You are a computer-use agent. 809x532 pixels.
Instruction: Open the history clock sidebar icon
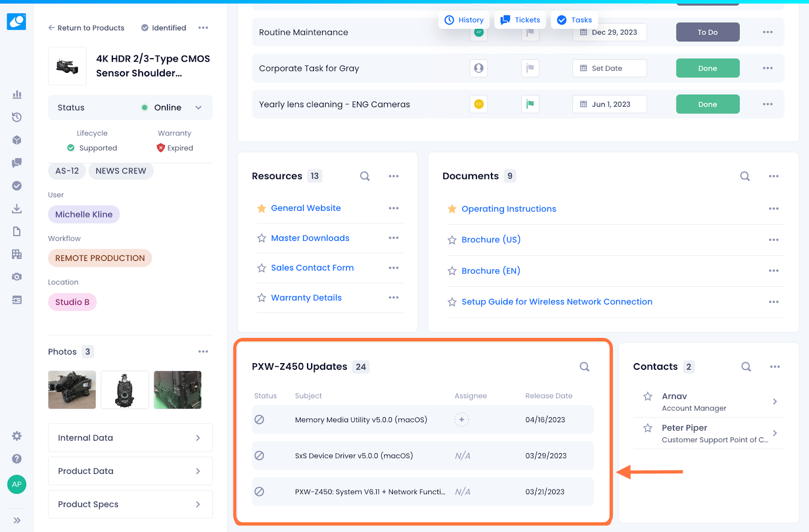17,117
